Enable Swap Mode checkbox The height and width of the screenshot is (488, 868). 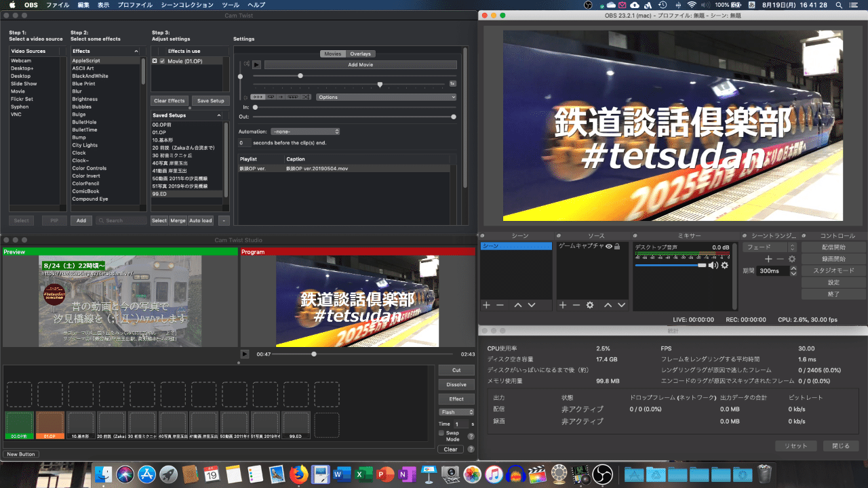[441, 432]
